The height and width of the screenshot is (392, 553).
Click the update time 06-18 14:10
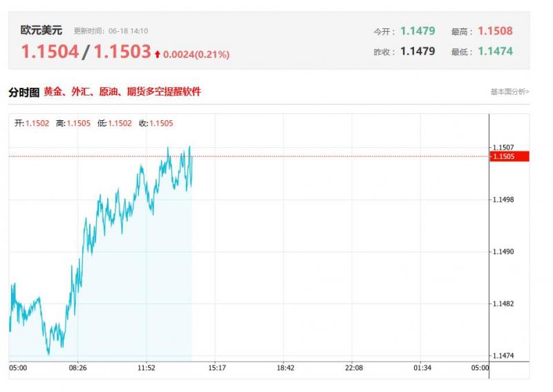[129, 31]
